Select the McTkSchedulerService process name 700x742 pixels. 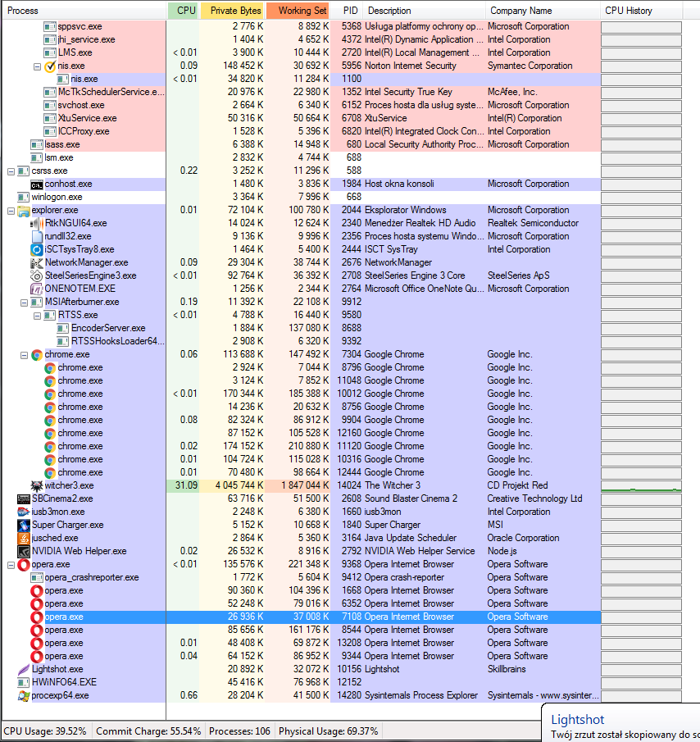pyautogui.click(x=111, y=93)
